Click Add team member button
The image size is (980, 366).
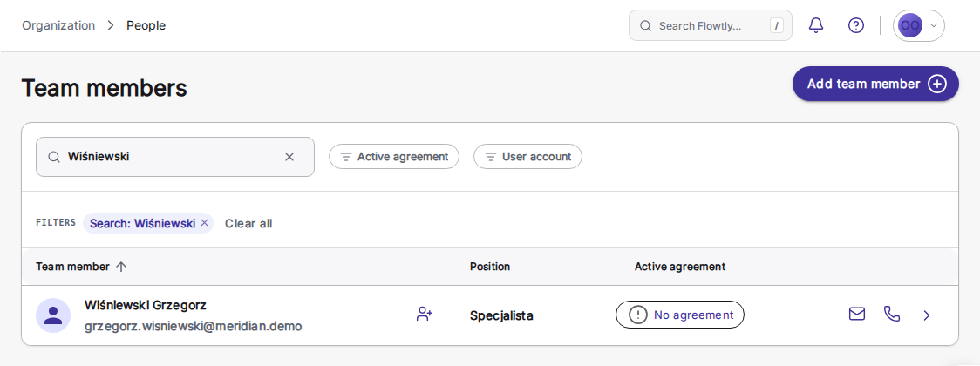[875, 84]
